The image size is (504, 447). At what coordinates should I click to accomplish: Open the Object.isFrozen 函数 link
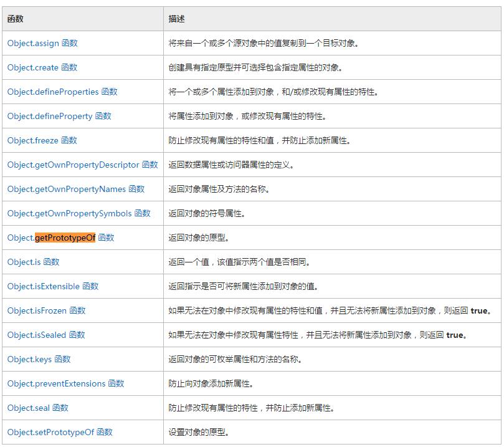[x=46, y=310]
